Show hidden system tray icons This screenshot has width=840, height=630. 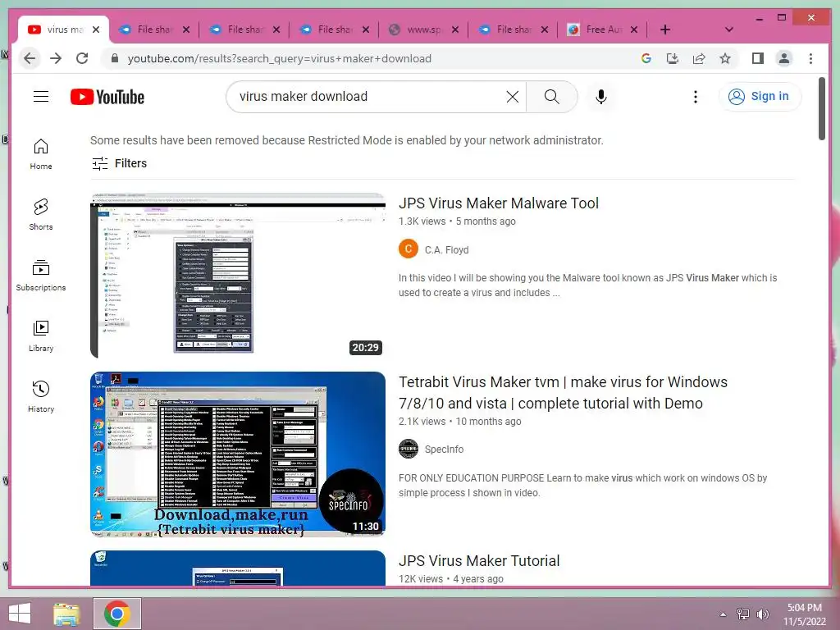[723, 614]
